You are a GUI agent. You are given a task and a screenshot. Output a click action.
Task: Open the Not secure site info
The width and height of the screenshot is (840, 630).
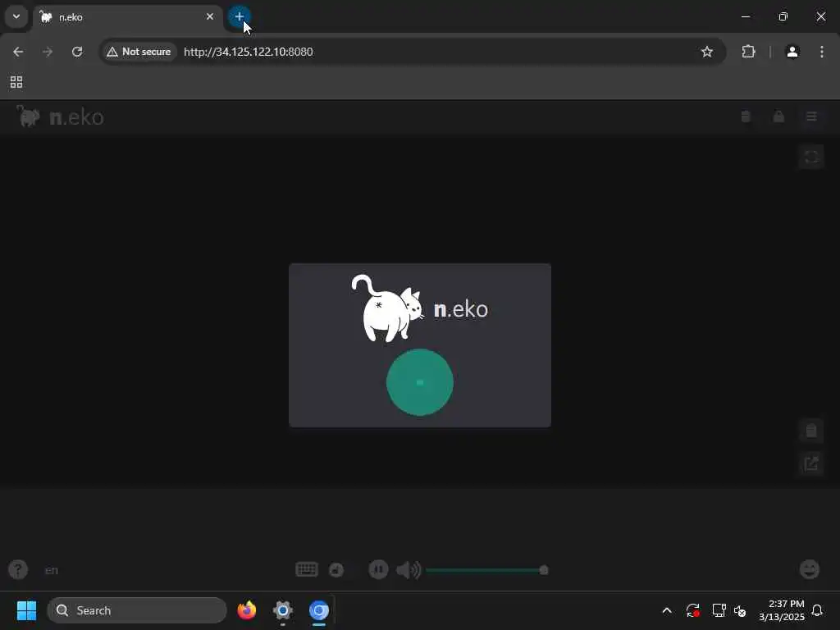(139, 52)
